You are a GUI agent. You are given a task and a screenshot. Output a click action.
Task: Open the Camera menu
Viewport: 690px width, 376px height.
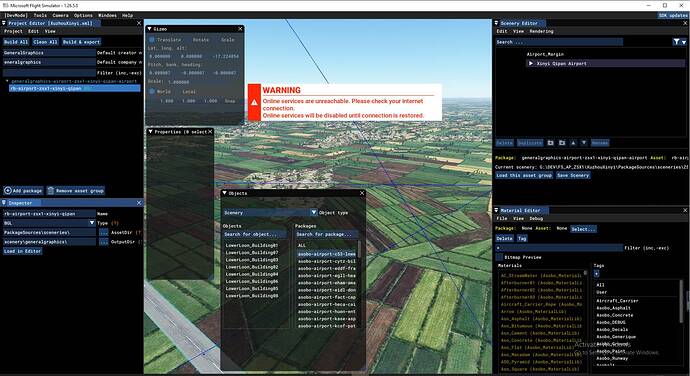coord(61,15)
